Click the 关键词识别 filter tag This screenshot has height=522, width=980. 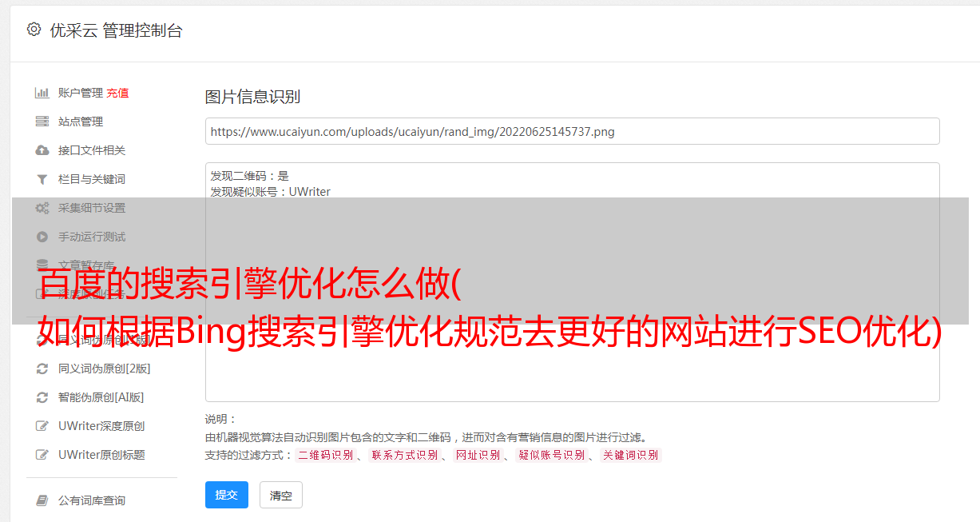tap(630, 455)
